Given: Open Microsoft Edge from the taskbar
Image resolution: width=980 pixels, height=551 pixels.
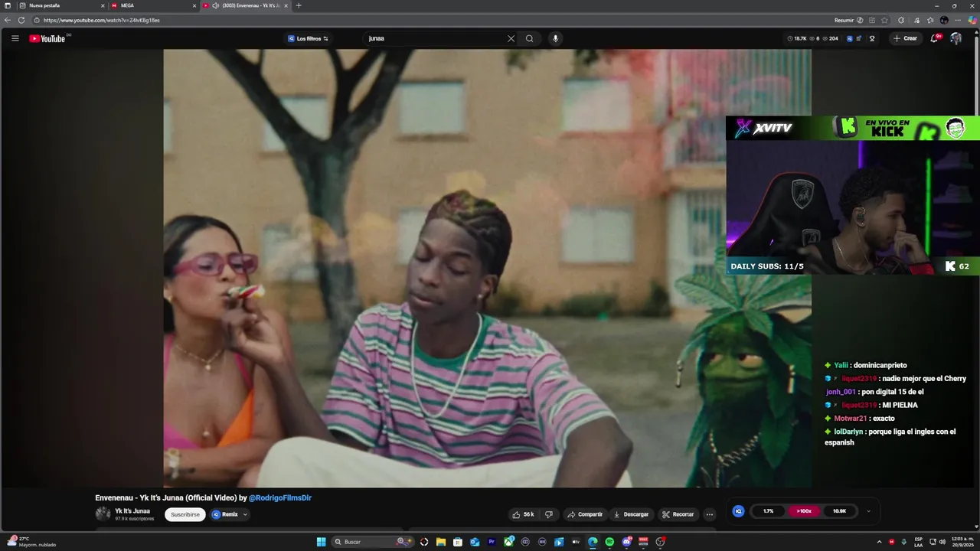Looking at the screenshot, I should tap(593, 542).
